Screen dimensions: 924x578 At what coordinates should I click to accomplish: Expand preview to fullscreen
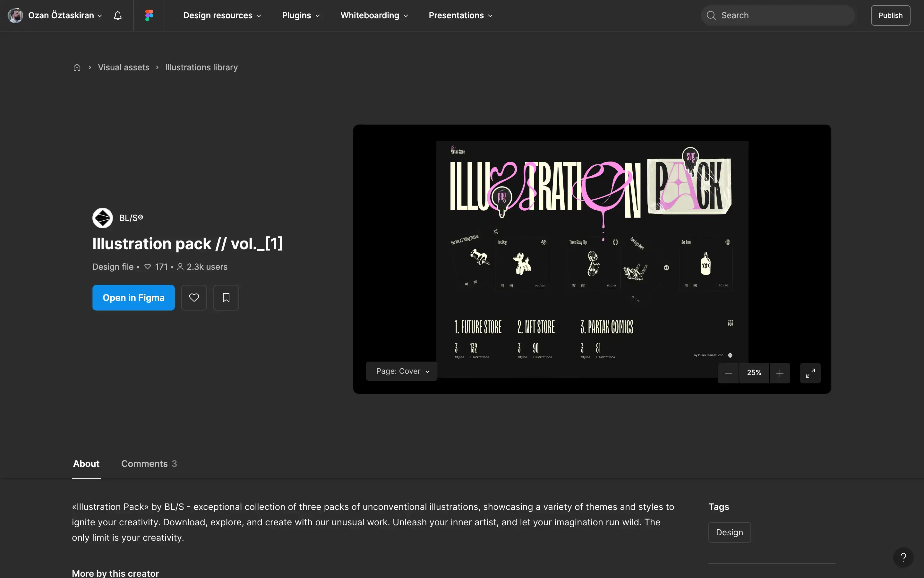(810, 373)
